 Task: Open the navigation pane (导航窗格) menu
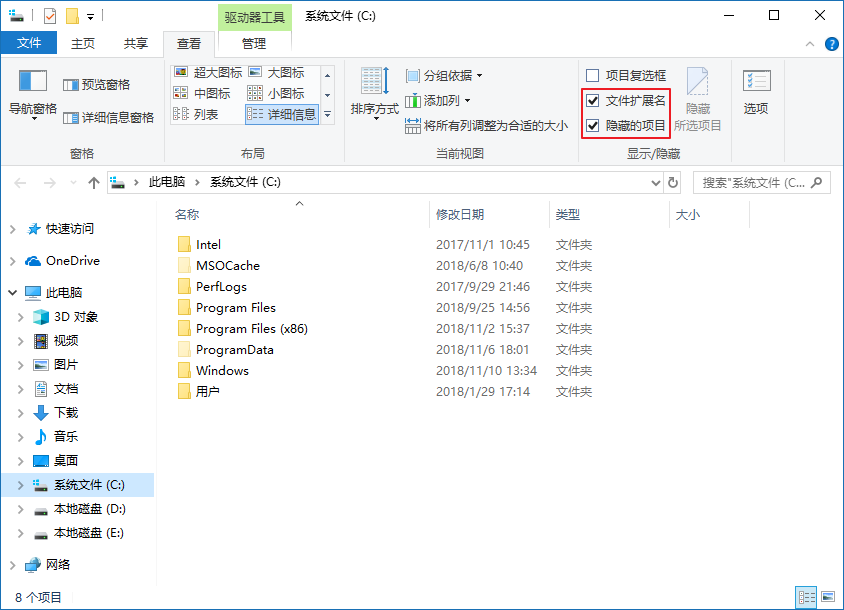(x=33, y=94)
